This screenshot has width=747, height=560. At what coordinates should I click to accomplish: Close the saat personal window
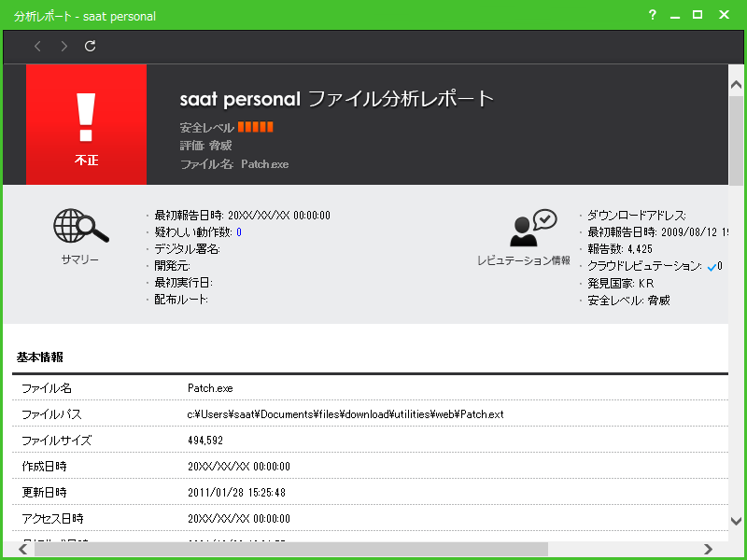click(725, 15)
